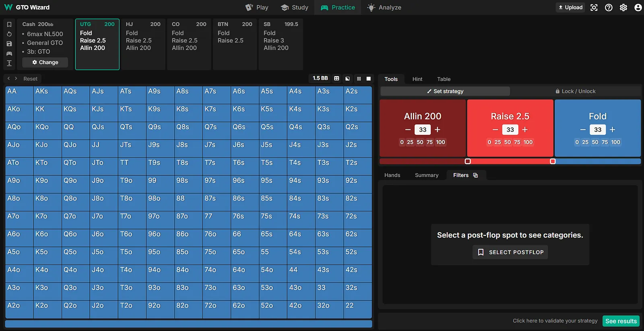Switch to the Hint tab
The height and width of the screenshot is (331, 644).
(417, 79)
